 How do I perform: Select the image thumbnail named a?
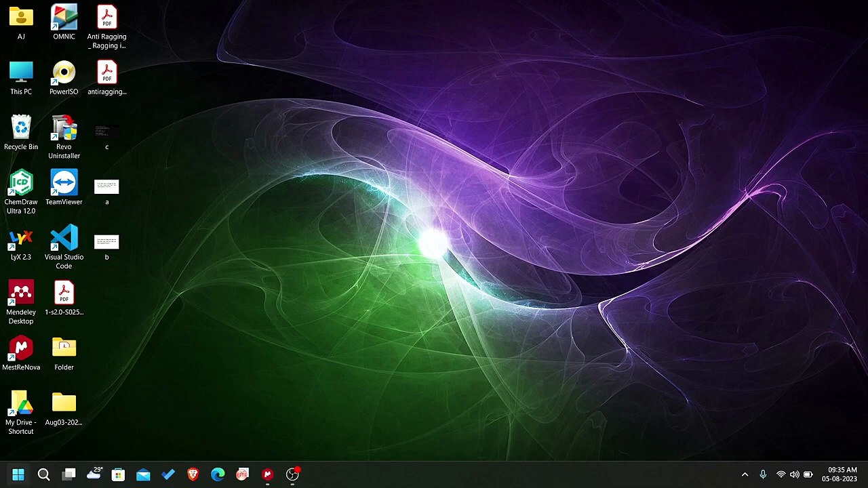(x=106, y=186)
